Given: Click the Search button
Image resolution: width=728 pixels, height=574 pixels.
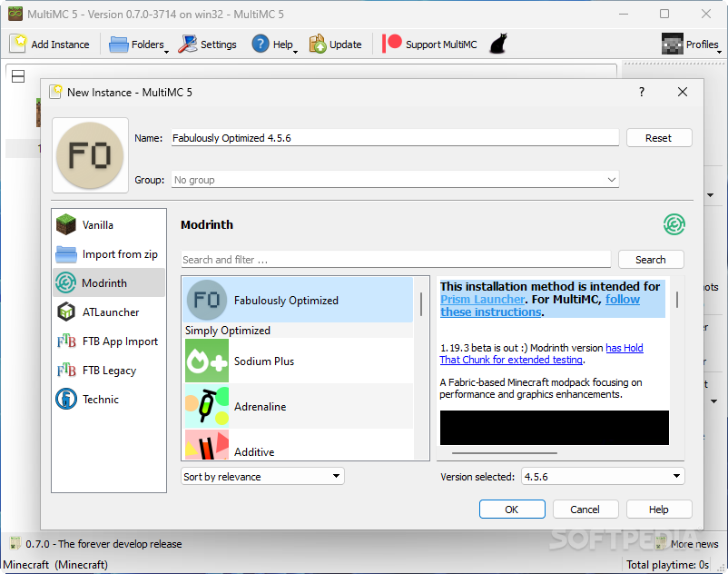Looking at the screenshot, I should 651,260.
